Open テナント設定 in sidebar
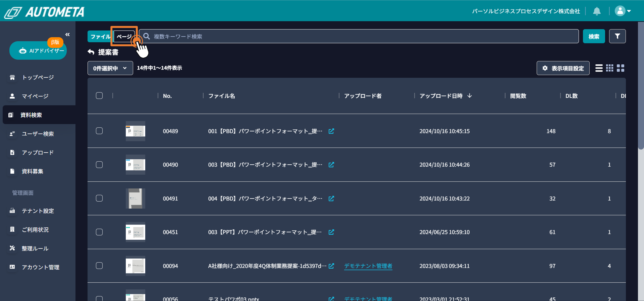This screenshot has width=644, height=301. click(x=37, y=211)
